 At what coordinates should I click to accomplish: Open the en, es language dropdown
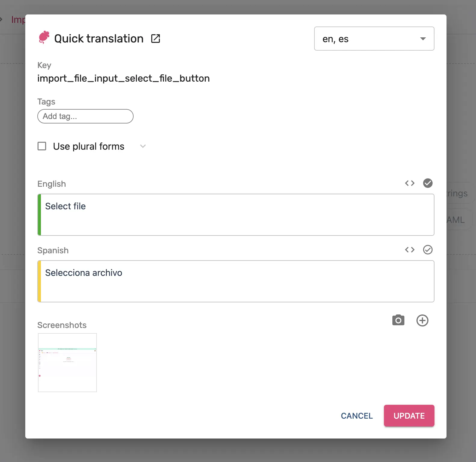[374, 39]
